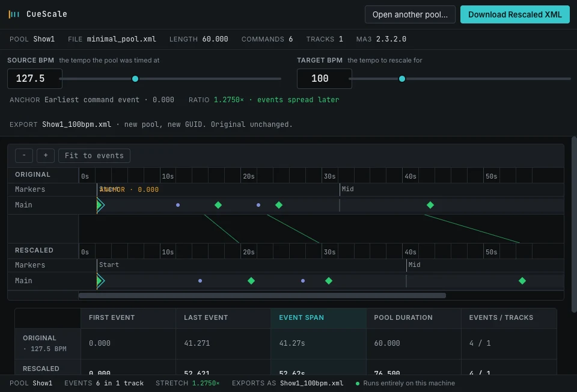This screenshot has height=392, width=577.
Task: Click the 40s tick on Rescaled ruler
Action: coord(411,252)
